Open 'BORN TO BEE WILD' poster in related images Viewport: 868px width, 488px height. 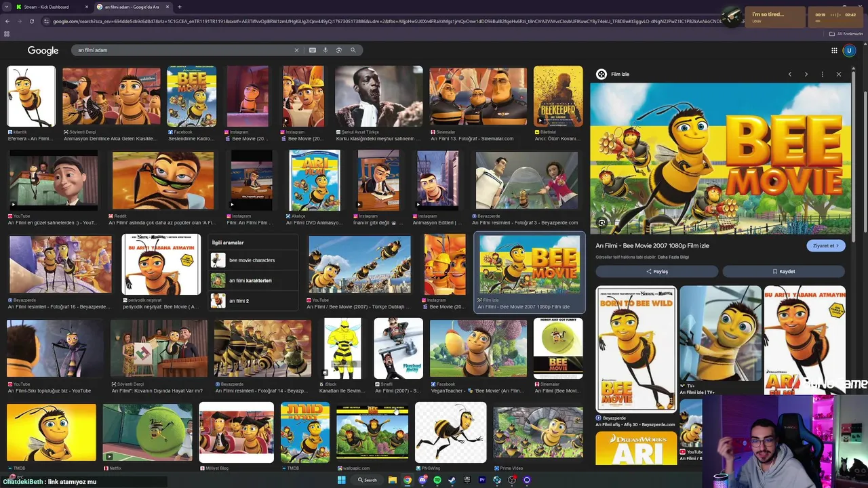point(636,349)
